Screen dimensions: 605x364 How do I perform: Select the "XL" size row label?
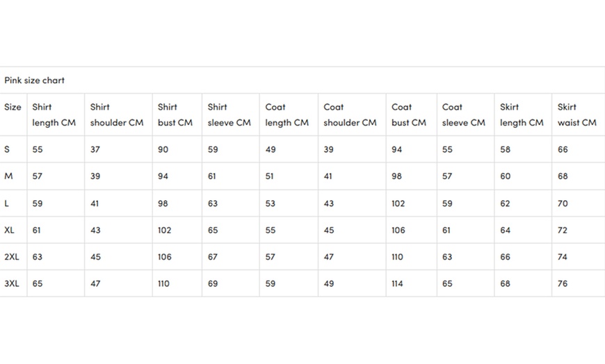10,230
